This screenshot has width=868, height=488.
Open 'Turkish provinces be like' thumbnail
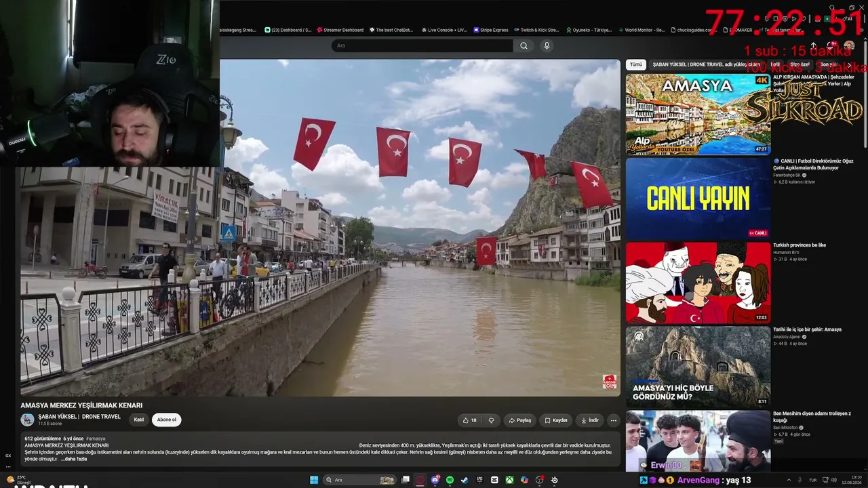click(x=698, y=283)
